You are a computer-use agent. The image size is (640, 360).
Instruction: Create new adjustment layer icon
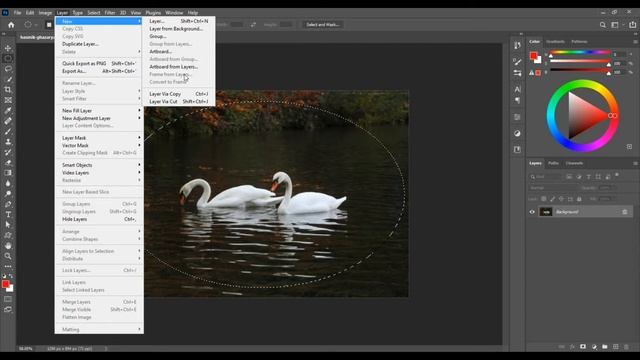click(594, 347)
